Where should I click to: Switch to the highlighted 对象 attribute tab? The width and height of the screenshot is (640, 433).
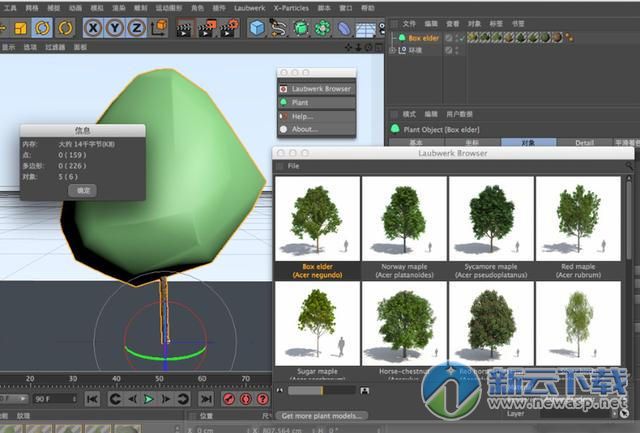(528, 142)
